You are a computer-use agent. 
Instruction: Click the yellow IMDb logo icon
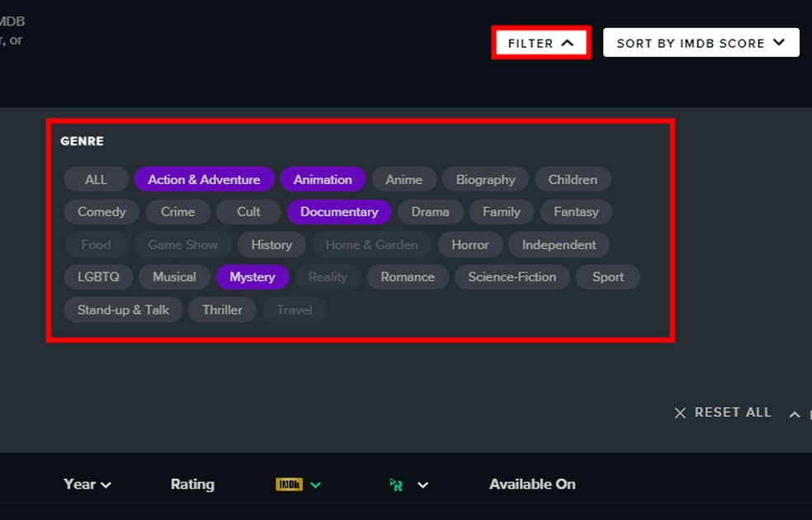[x=289, y=485]
